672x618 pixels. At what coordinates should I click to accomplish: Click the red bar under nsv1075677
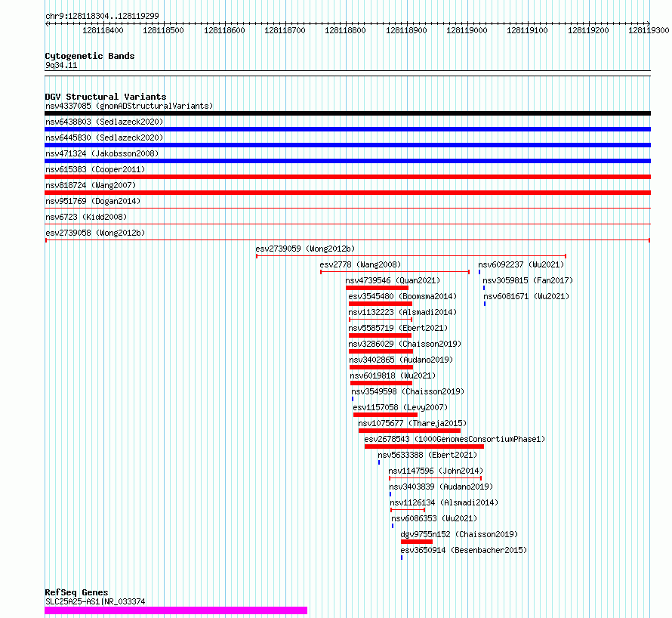tap(410, 431)
